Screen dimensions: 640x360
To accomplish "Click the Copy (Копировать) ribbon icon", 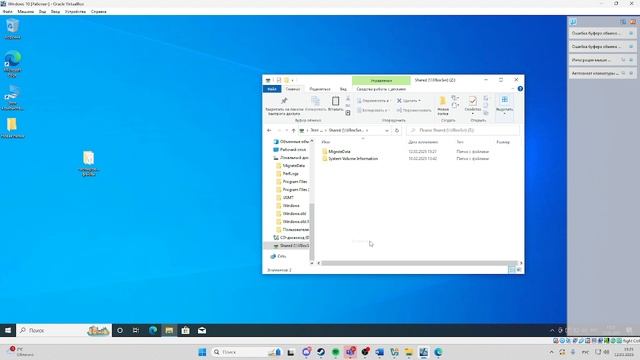I will (316, 104).
